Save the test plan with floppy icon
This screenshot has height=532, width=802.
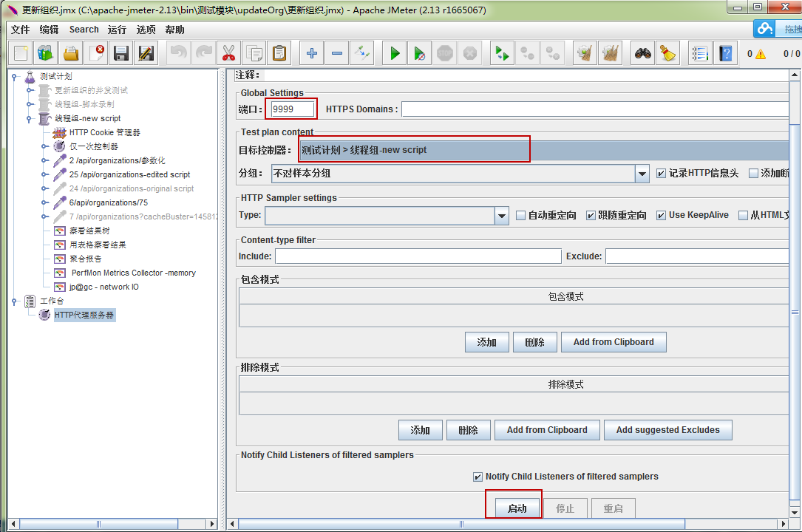click(120, 53)
